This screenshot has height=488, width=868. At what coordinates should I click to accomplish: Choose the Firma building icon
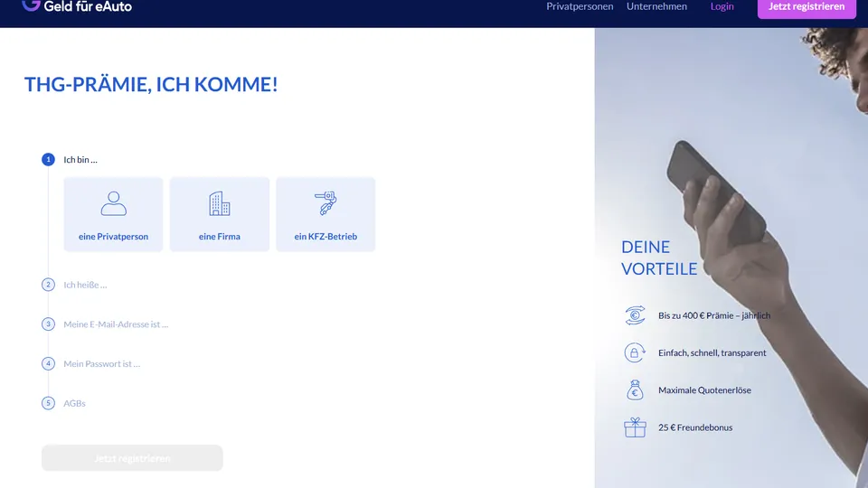pos(219,203)
